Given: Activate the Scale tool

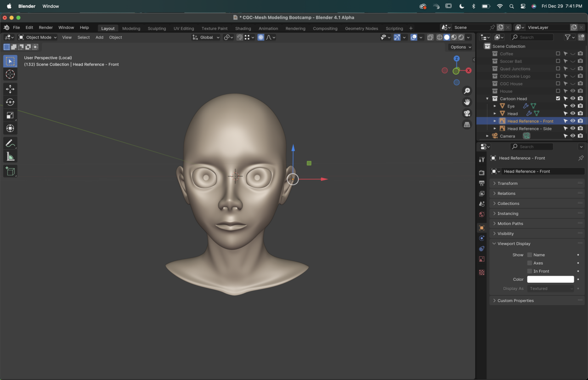Looking at the screenshot, I should tap(10, 115).
